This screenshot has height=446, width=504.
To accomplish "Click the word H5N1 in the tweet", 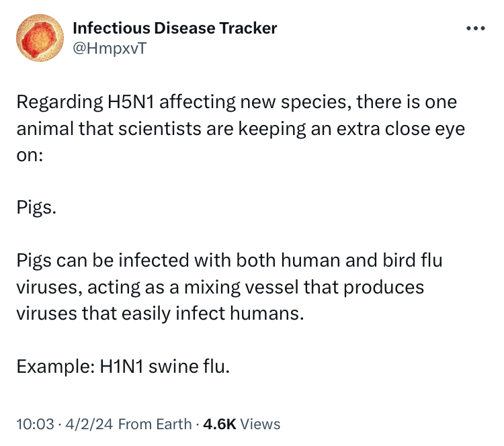I will [130, 102].
